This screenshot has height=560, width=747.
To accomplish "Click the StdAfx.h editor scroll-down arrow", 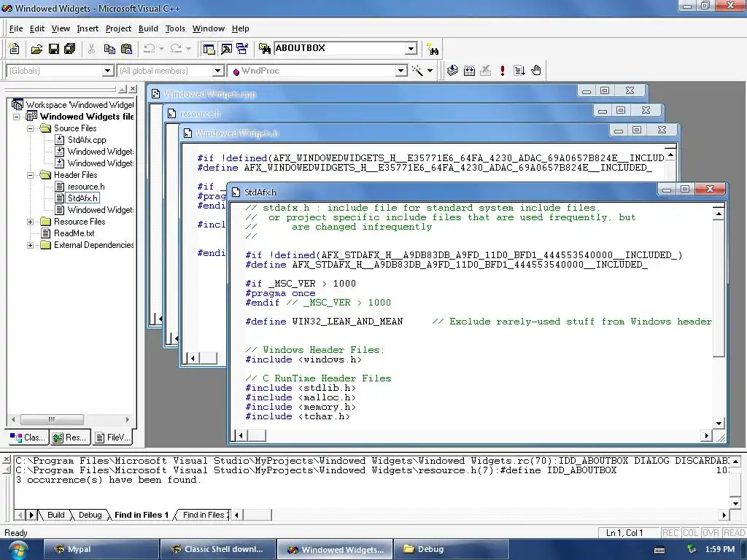I will click(719, 423).
